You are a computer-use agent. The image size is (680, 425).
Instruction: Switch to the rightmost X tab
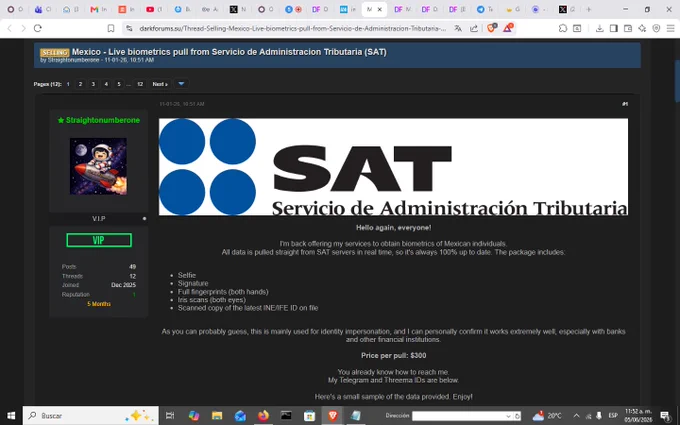[x=567, y=9]
